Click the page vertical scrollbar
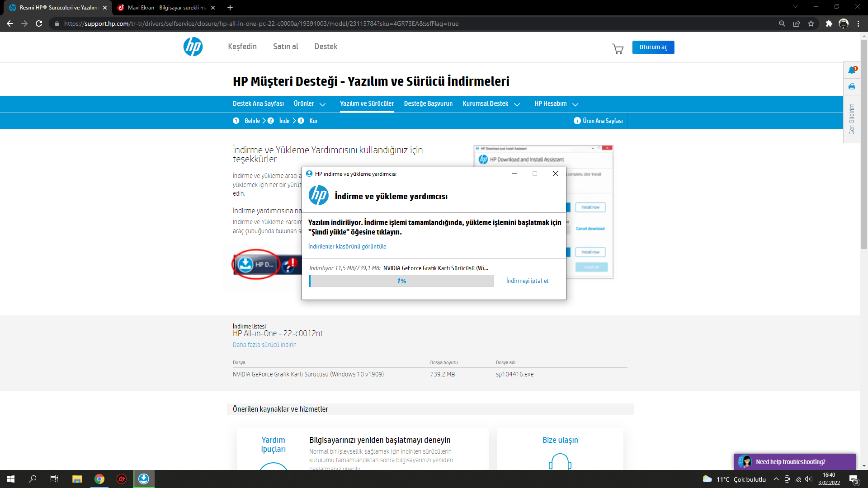868x488 pixels. 864,145
